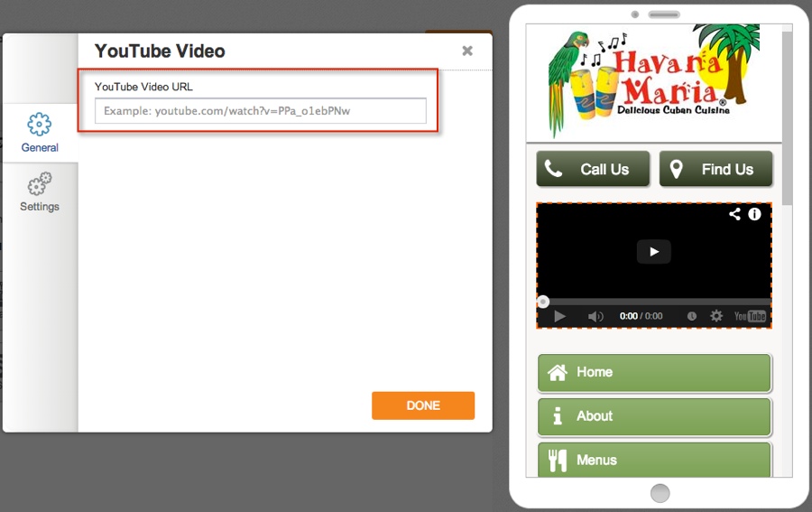
Task: Click the video progress bar scrubber
Action: (x=543, y=302)
